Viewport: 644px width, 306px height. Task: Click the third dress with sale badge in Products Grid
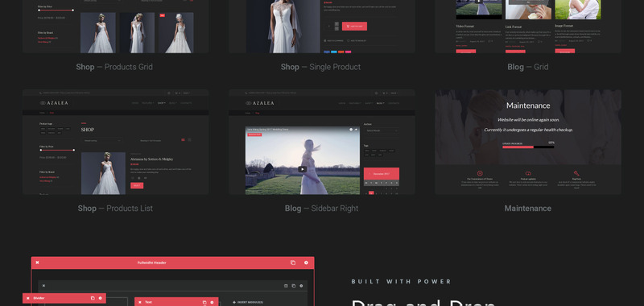175,33
